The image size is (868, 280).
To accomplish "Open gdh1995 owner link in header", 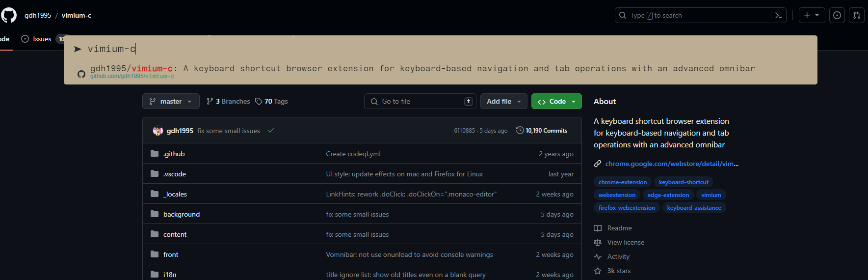I will pos(38,15).
